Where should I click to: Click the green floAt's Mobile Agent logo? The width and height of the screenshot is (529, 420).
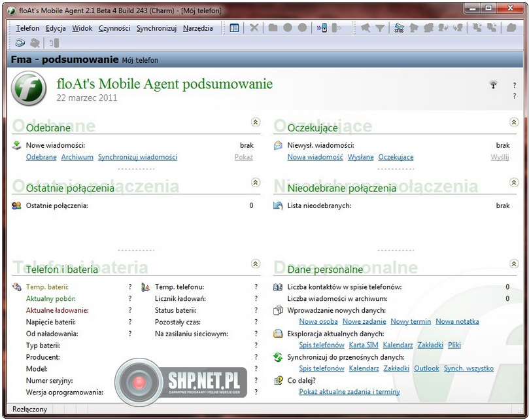[29, 88]
